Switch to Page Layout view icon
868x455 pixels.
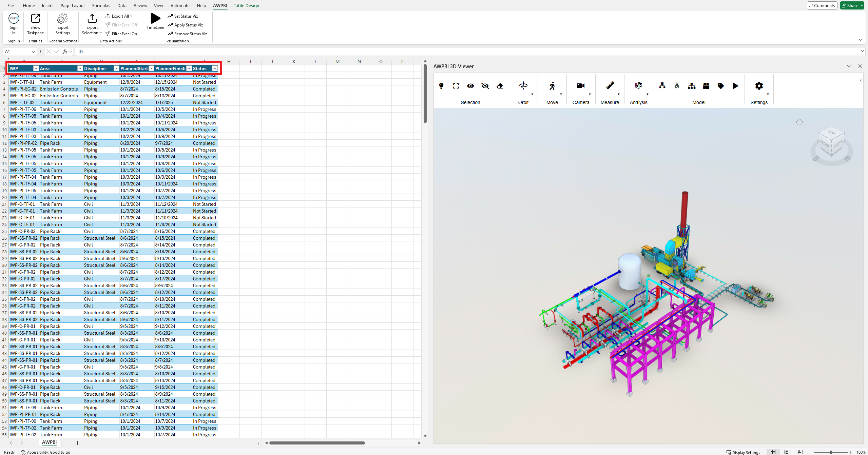click(x=787, y=452)
